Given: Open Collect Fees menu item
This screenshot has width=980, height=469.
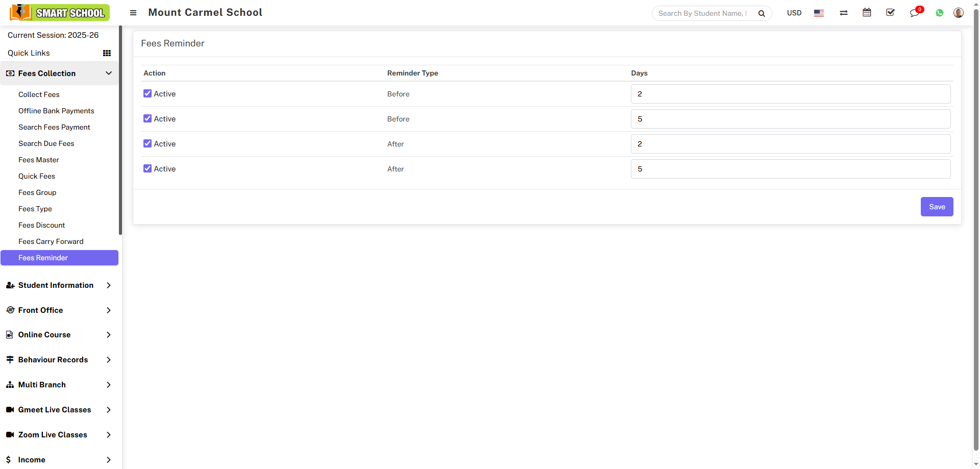Looking at the screenshot, I should click(39, 94).
